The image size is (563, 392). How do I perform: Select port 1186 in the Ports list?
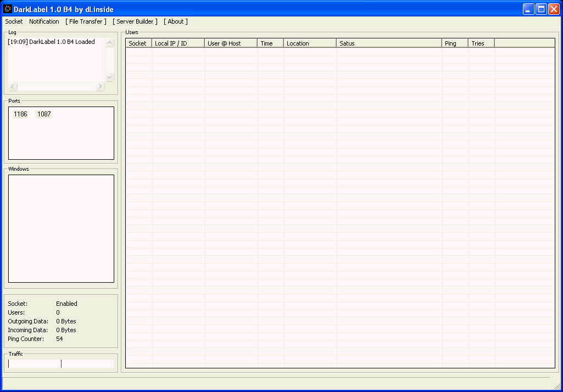[20, 114]
